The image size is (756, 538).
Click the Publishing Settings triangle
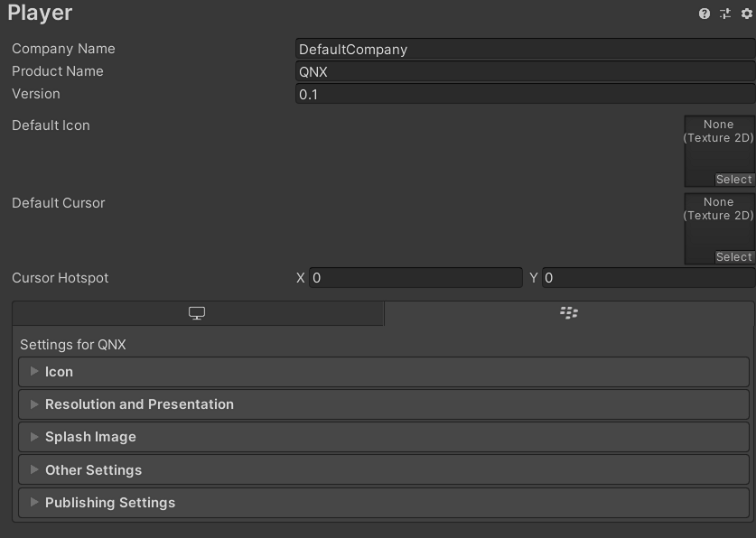(34, 502)
